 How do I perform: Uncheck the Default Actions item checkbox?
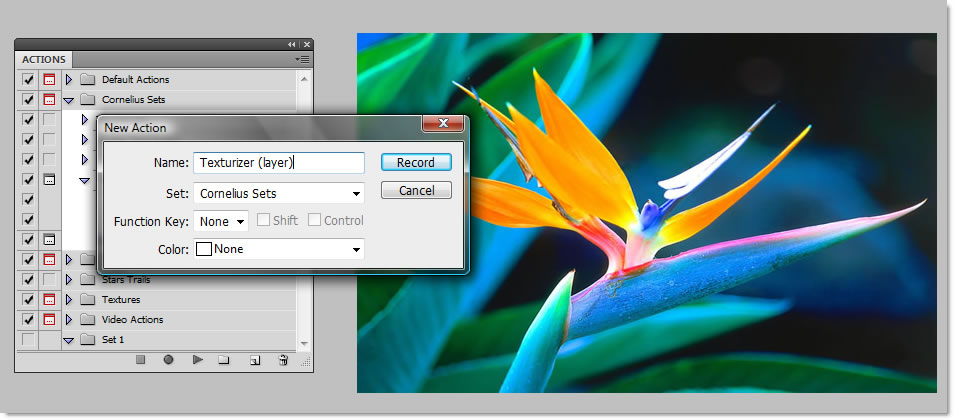point(28,80)
